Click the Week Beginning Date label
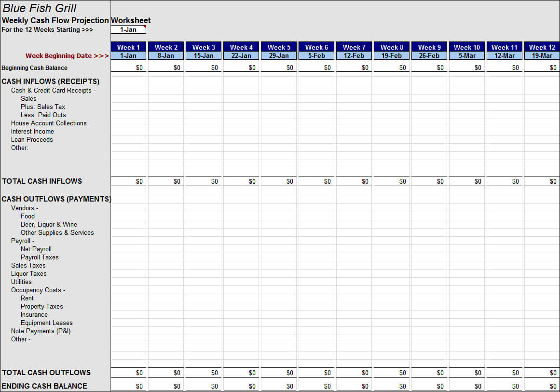This screenshot has height=392, width=560. pyautogui.click(x=67, y=56)
